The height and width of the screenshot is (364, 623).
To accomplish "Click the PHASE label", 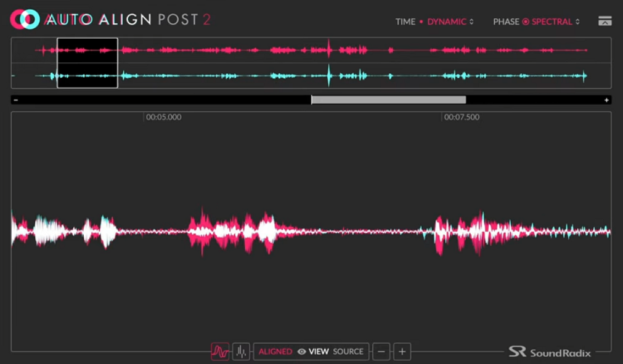I will pos(506,22).
